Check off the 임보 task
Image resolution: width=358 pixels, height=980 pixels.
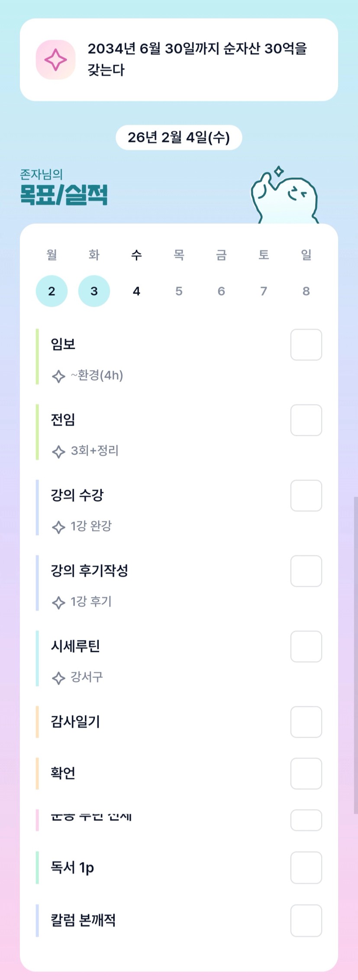pyautogui.click(x=306, y=345)
